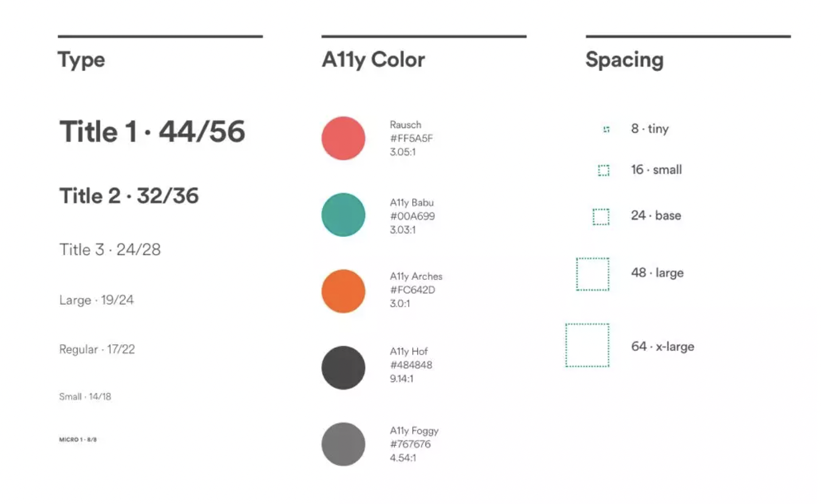The height and width of the screenshot is (504, 821).
Task: Click the A11y Color section heading
Action: [x=373, y=60]
